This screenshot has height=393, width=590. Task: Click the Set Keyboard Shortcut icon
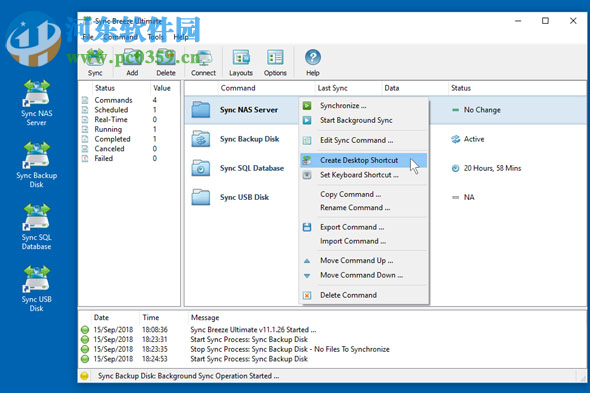tap(307, 175)
